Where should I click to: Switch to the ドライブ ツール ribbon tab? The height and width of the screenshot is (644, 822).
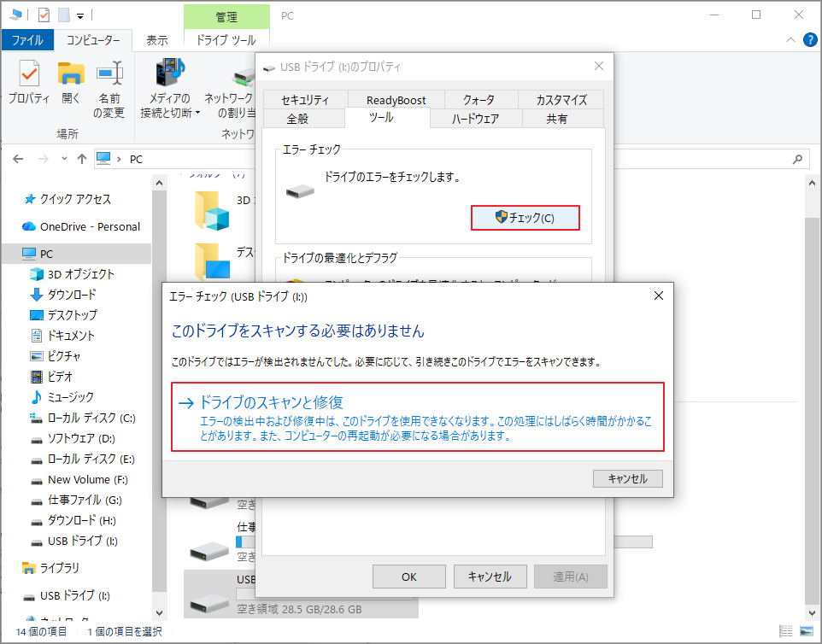pyautogui.click(x=226, y=40)
